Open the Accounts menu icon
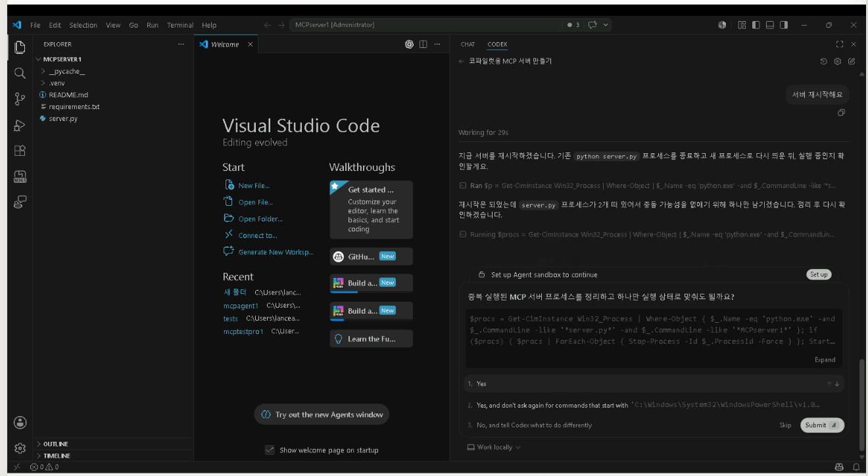This screenshot has height=476, width=868. (20, 422)
